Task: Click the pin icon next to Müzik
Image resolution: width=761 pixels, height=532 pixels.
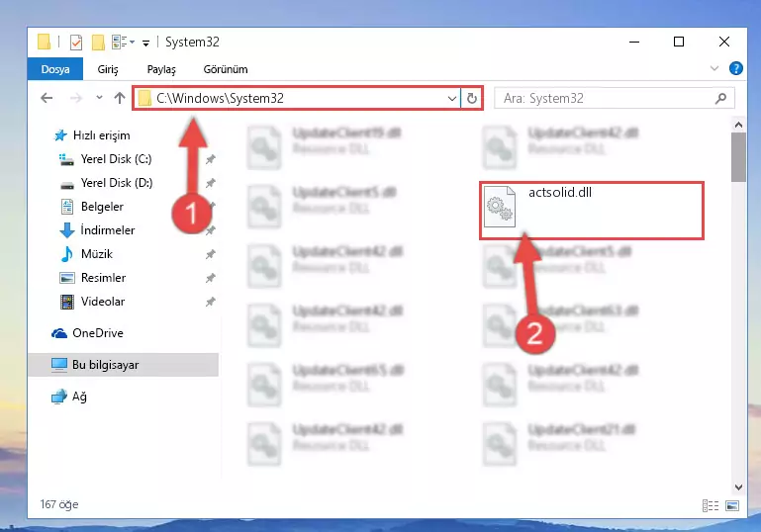Action: pyautogui.click(x=210, y=254)
